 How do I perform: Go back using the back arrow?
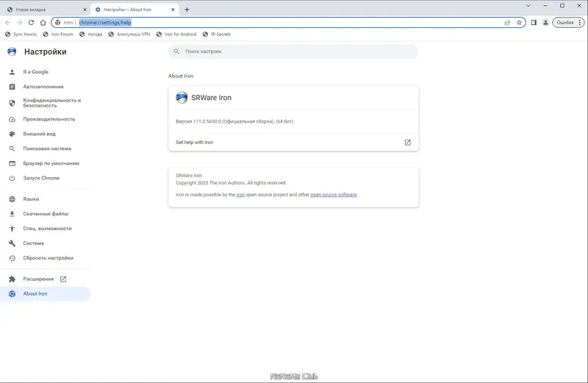click(7, 23)
